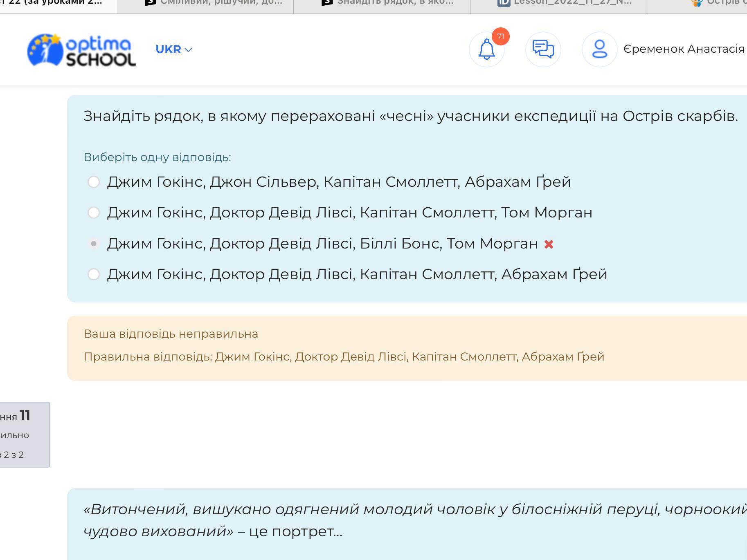Switch to the Lesson_2022_11_27 browser tab

pos(572,2)
